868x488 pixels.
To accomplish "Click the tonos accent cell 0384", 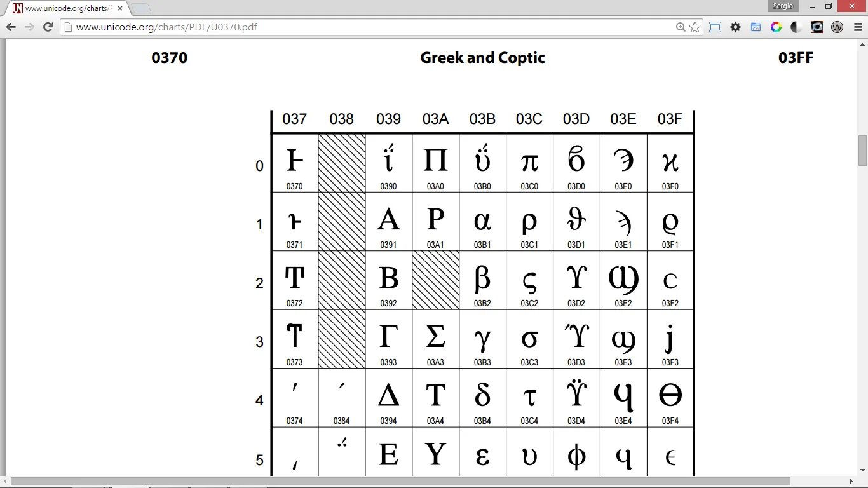I will 342,398.
